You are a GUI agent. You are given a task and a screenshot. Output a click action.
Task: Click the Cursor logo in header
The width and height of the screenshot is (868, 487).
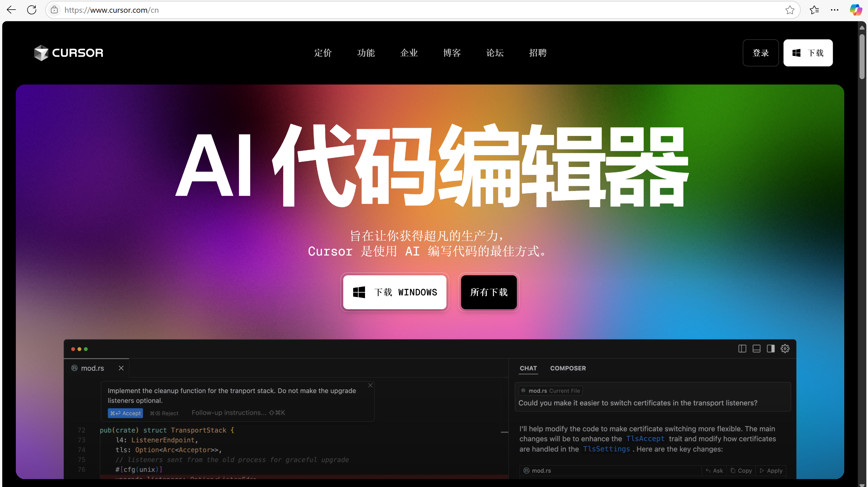point(69,53)
